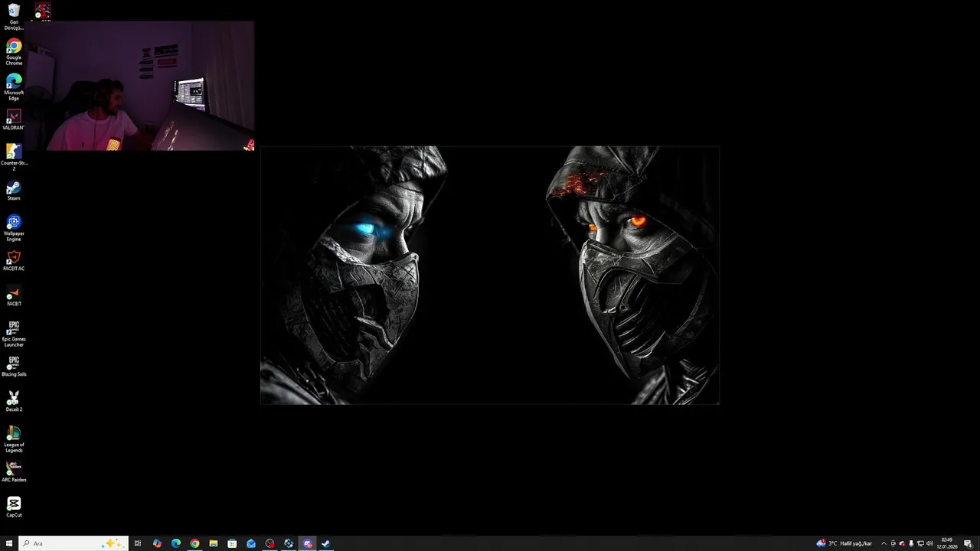
Task: Open Google Chrome from the taskbar
Action: 194,543
